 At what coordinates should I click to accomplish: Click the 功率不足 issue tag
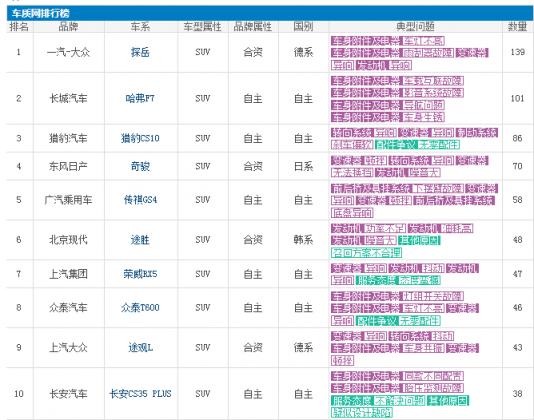[385, 228]
